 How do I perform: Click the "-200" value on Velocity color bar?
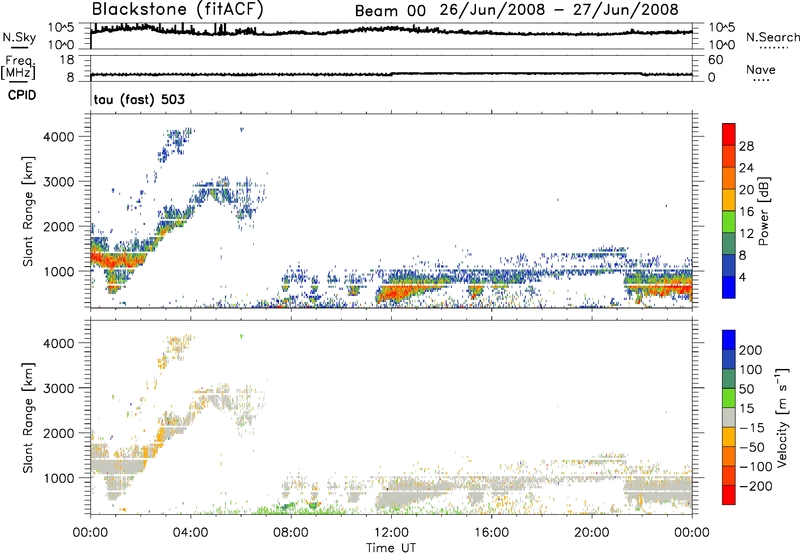click(756, 486)
